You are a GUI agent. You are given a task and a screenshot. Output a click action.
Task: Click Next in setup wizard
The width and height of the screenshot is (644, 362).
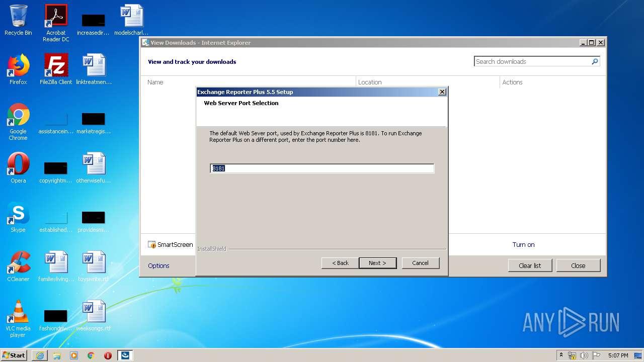pyautogui.click(x=377, y=263)
